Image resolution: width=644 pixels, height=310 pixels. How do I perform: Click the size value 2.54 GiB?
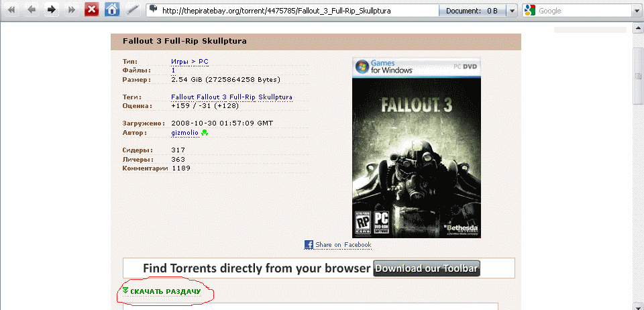[226, 79]
